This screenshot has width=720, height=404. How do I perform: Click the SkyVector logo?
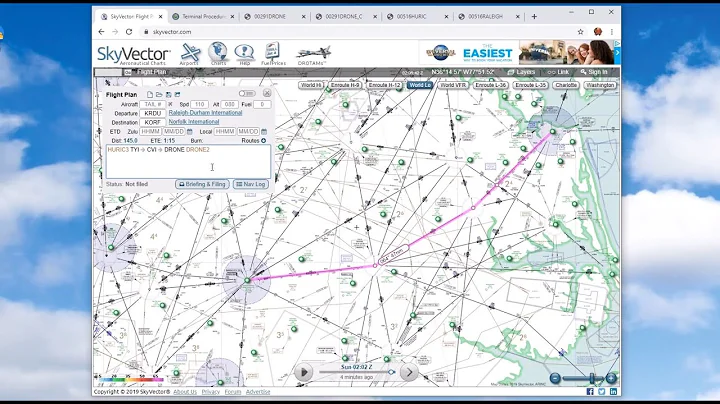pos(134,55)
